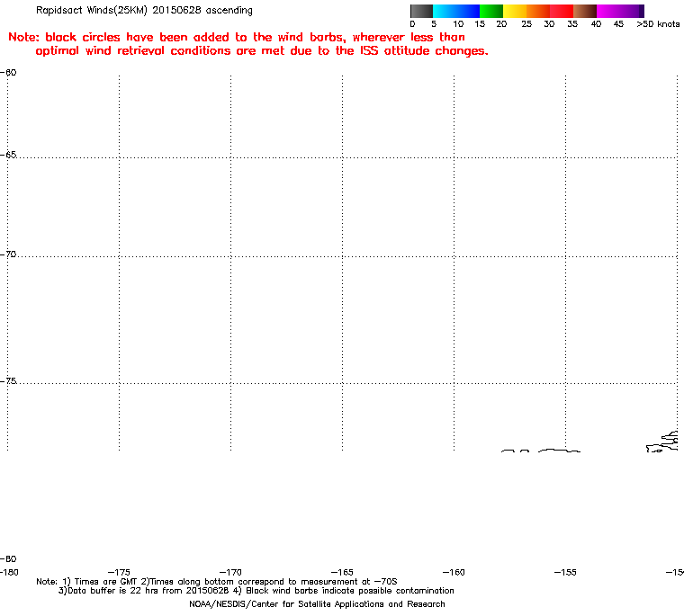Viewport: 684px width, 616px height.
Task: Click the dark purple end of the color bar
Action: [x=641, y=11]
